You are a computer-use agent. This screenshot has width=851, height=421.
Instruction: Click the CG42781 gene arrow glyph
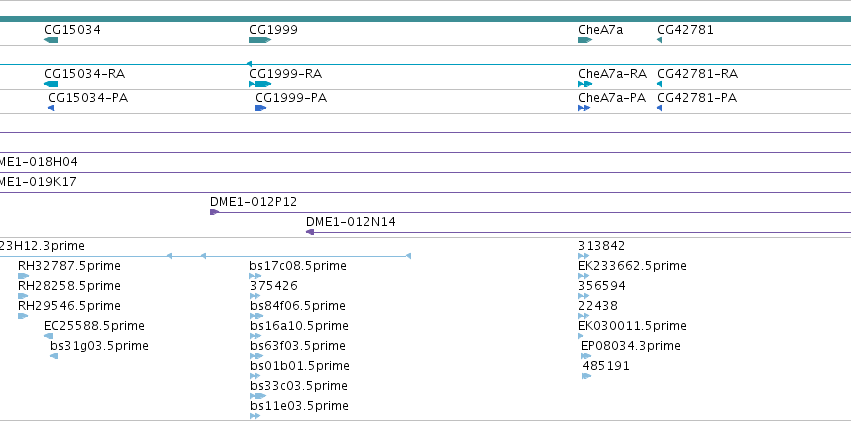click(x=659, y=40)
